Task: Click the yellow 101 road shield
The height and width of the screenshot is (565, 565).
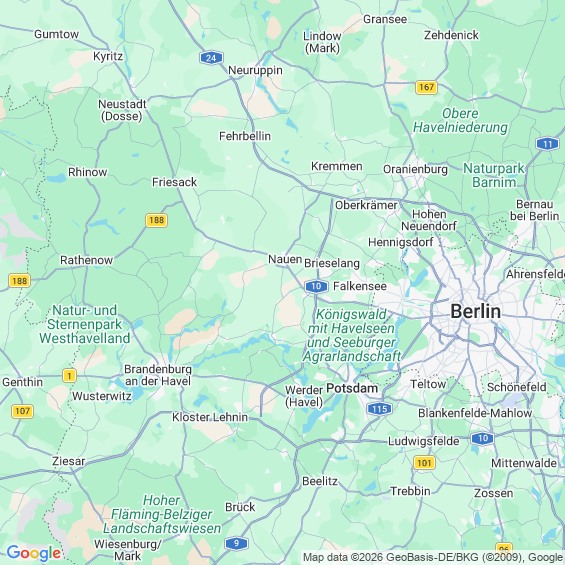Action: (x=424, y=463)
